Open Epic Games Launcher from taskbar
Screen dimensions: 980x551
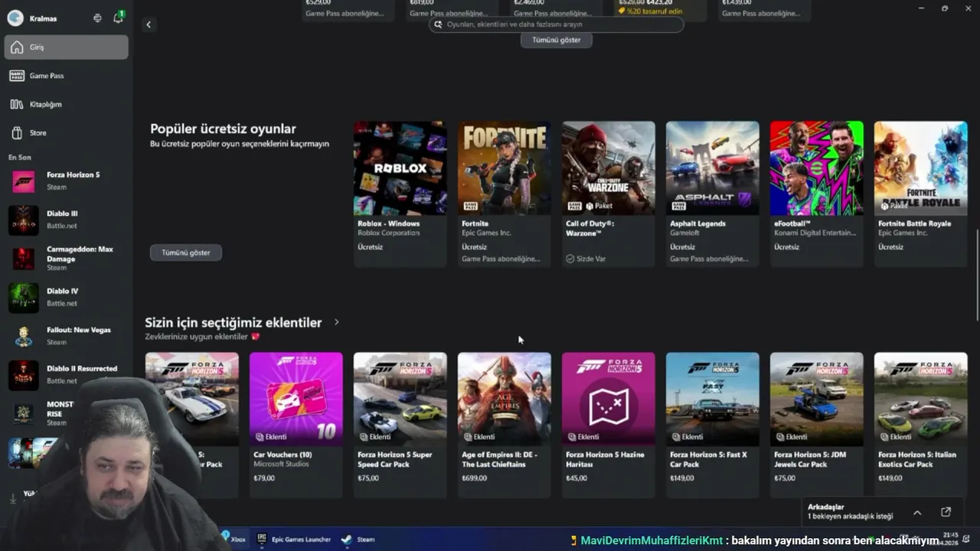tap(294, 540)
